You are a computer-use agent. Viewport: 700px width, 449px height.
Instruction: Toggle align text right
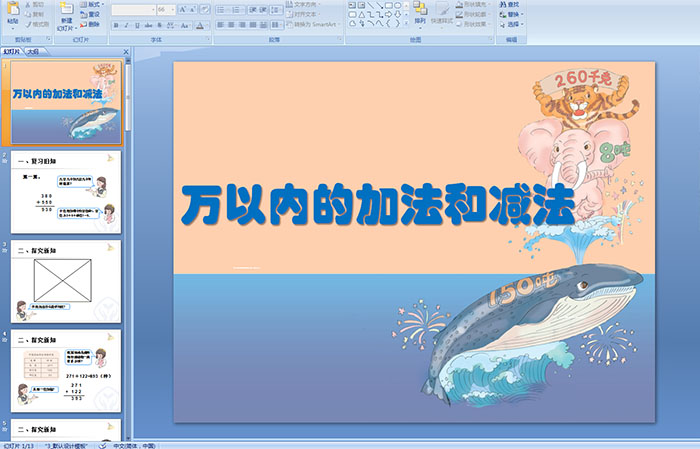pos(242,25)
